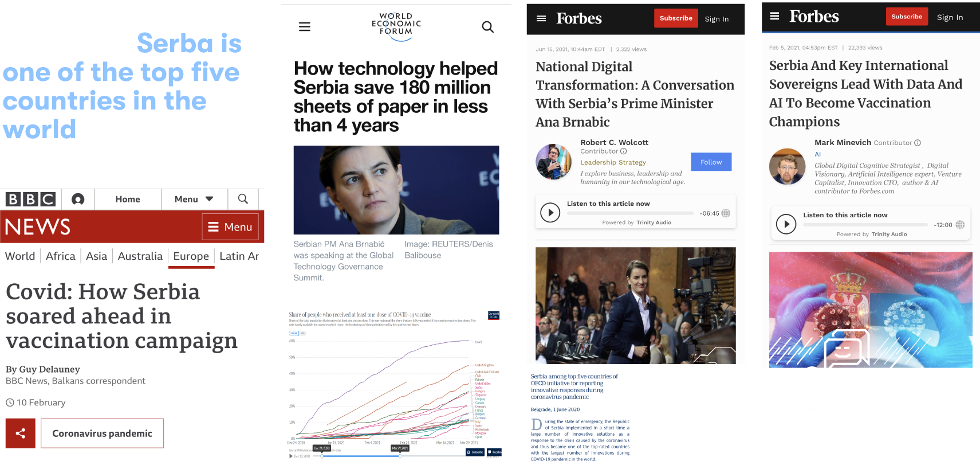Play the Minevich article audio
Viewport: 980px width, 469px height.
point(786,224)
